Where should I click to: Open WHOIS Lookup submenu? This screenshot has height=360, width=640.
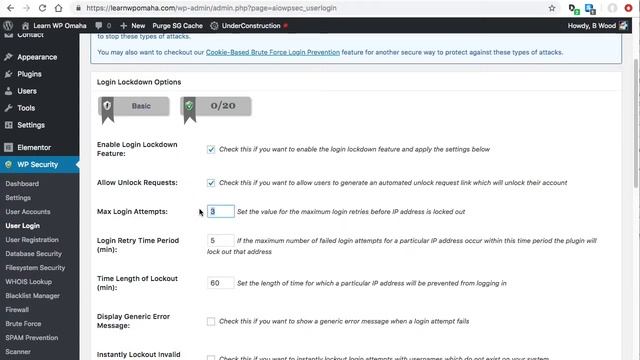click(x=29, y=282)
